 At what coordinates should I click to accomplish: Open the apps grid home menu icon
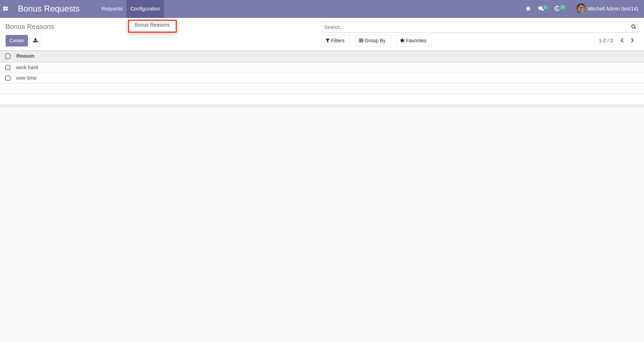coord(5,9)
